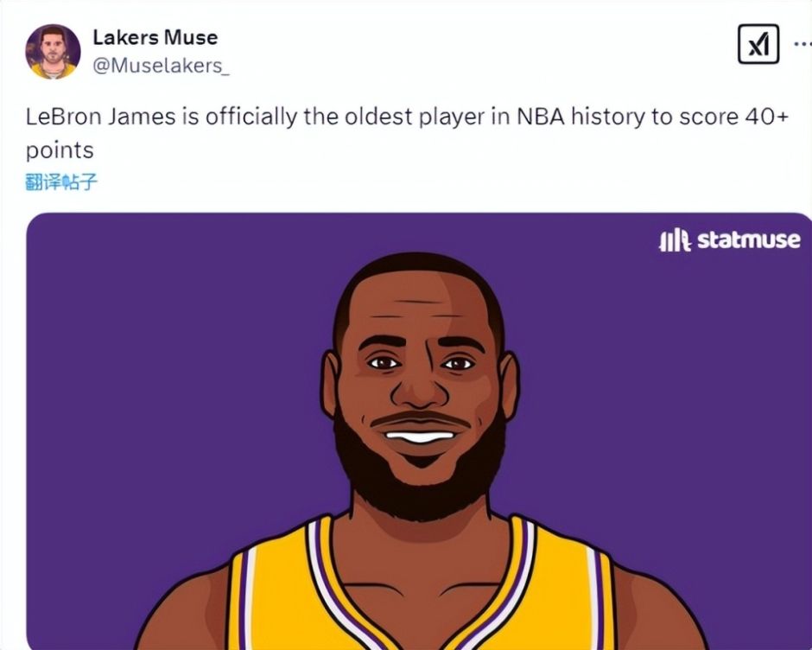This screenshot has width=812, height=650.
Task: Open the Grok xAI icon
Action: point(758,45)
